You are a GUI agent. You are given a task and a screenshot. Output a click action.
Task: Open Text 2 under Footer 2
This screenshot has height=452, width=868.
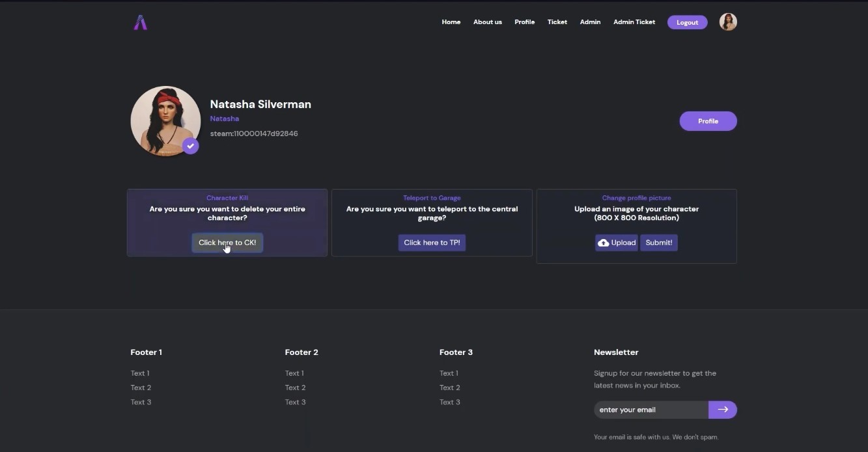(x=295, y=388)
